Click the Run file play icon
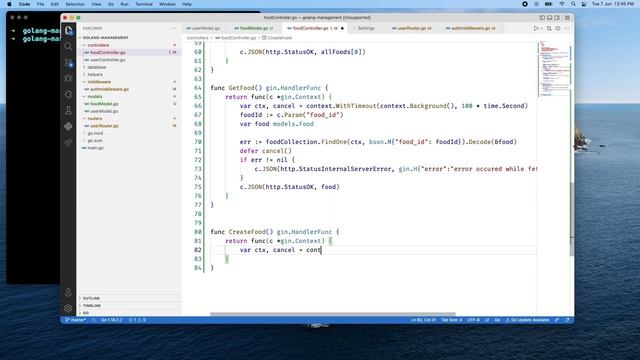 click(x=536, y=28)
